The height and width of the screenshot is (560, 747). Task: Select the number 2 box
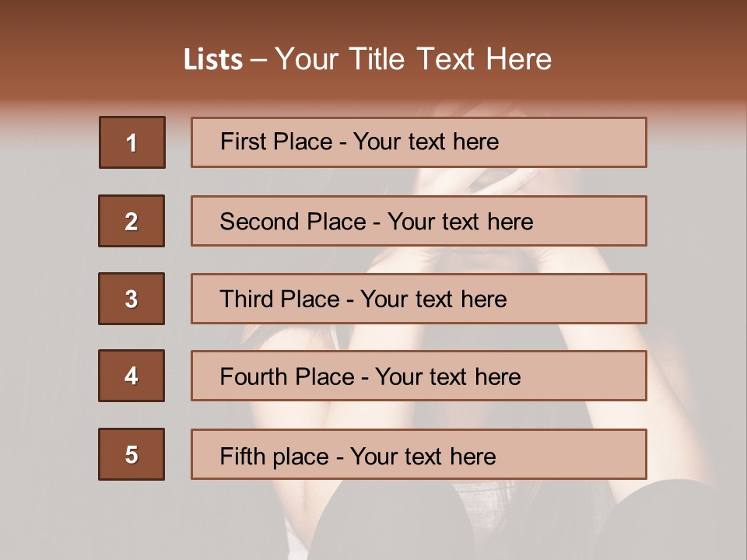click(x=132, y=221)
